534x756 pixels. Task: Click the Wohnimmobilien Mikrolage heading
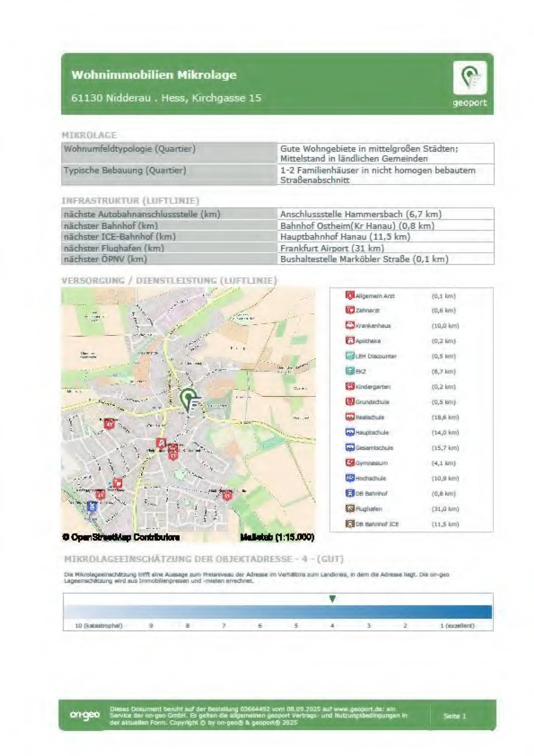pos(154,75)
